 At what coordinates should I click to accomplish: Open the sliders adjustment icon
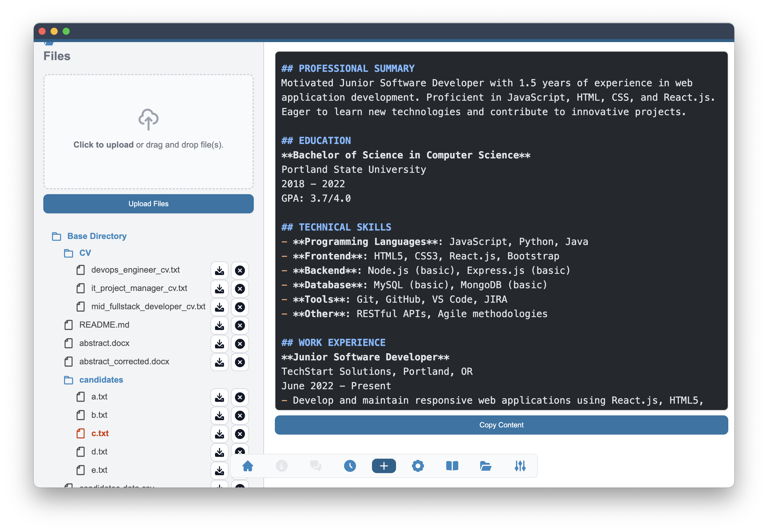(x=520, y=466)
